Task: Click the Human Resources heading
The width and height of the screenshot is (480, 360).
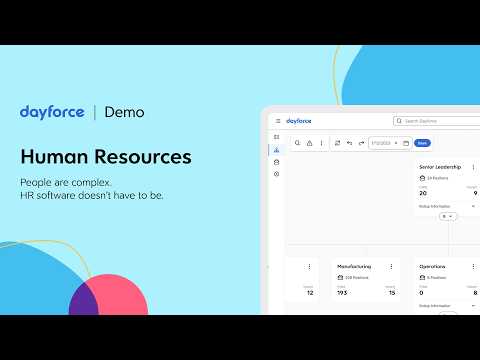Action: (x=106, y=157)
